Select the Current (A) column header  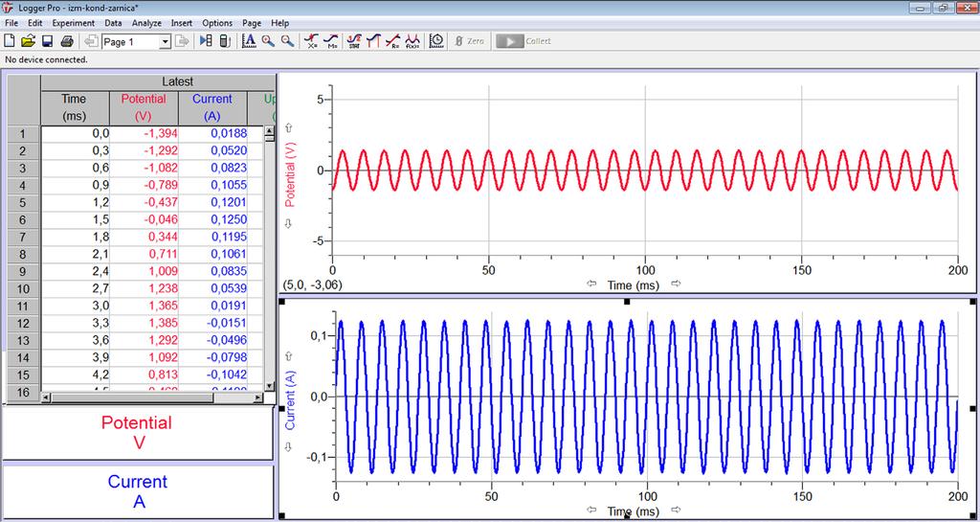tap(212, 107)
